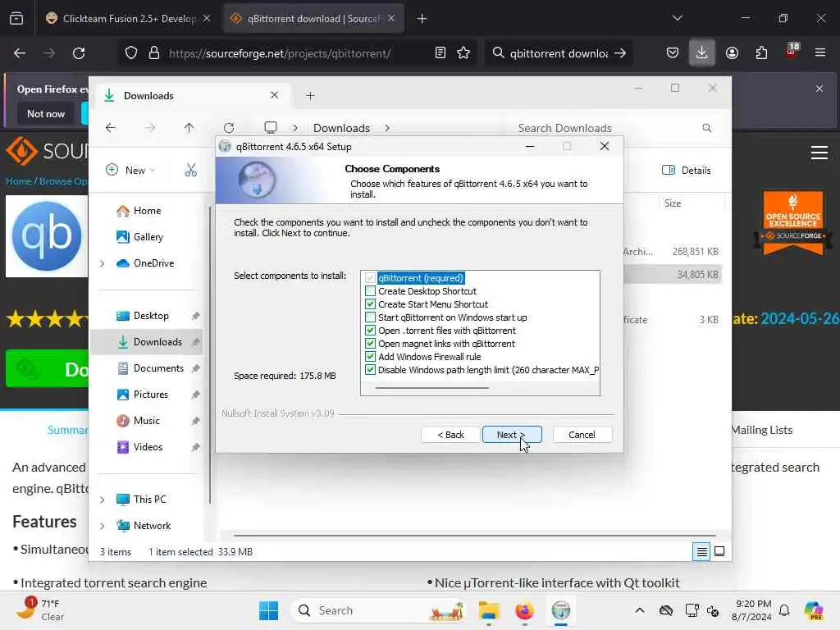Enable Create Desktop Shortcut checkbox
The height and width of the screenshot is (630, 840).
370,291
